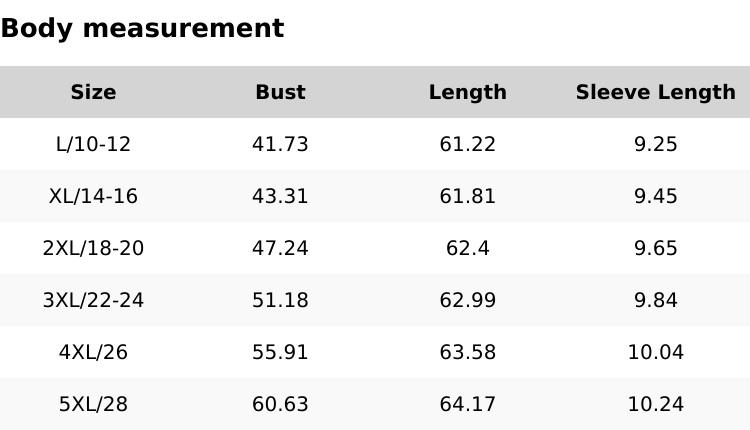The width and height of the screenshot is (750, 430).
Task: Click the 3XL/22-24 size cell
Action: pos(93,300)
